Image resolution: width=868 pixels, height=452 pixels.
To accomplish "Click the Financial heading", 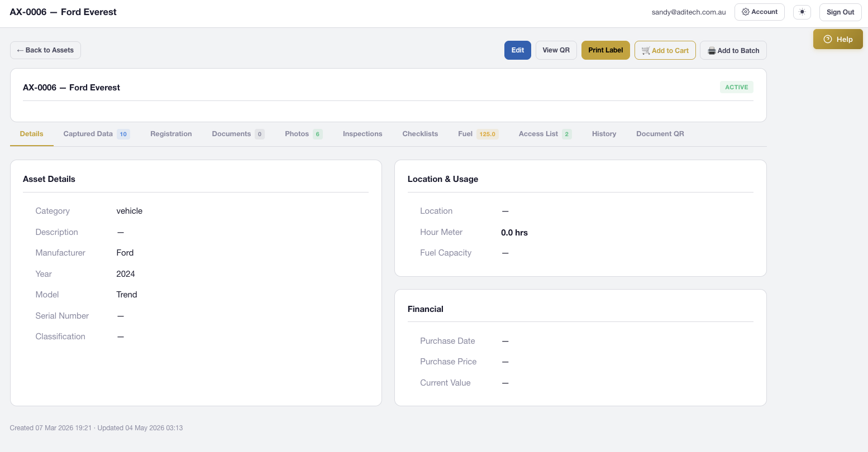I will pyautogui.click(x=426, y=309).
